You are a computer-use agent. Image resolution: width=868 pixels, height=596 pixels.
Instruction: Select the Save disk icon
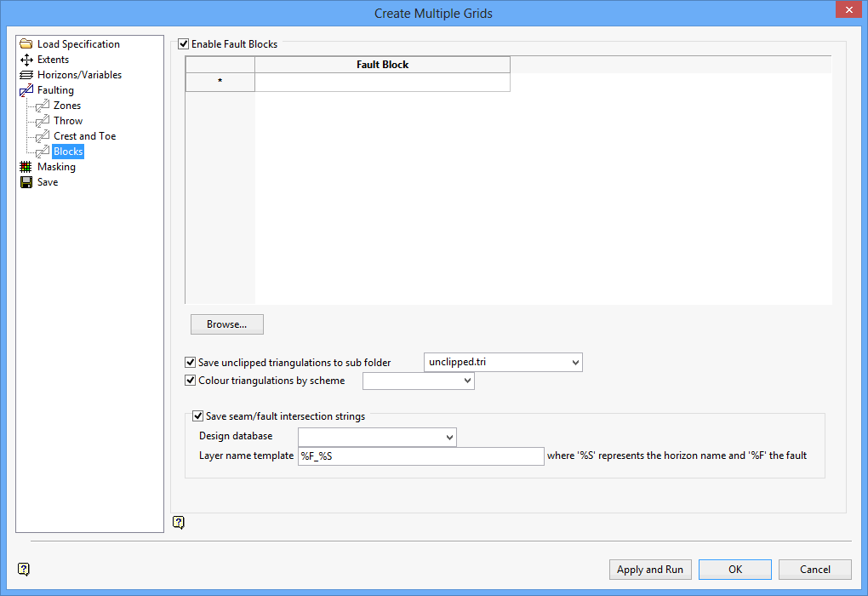click(x=25, y=181)
